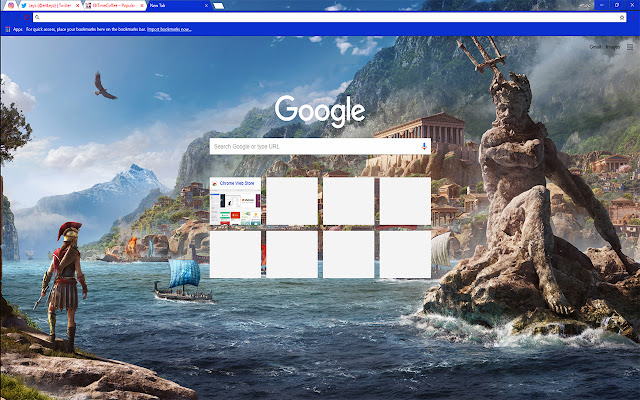Focus the 'Search Google or type URL' box
The height and width of the screenshot is (400, 640).
[320, 147]
